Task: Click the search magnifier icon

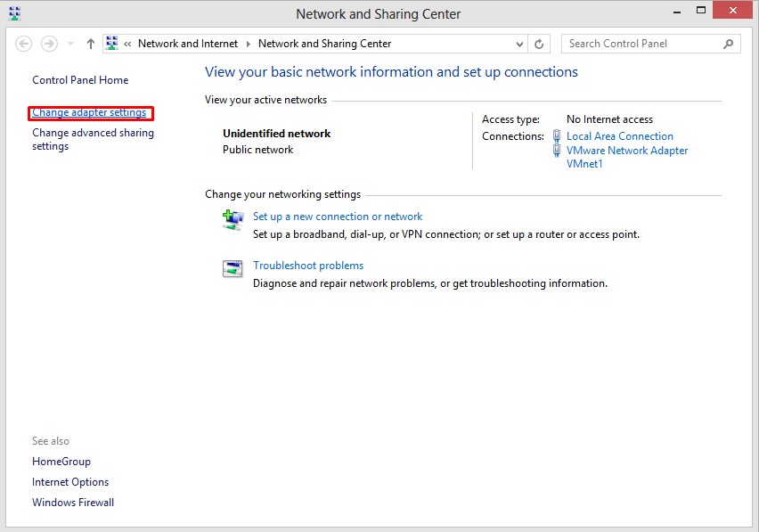Action: (x=728, y=44)
